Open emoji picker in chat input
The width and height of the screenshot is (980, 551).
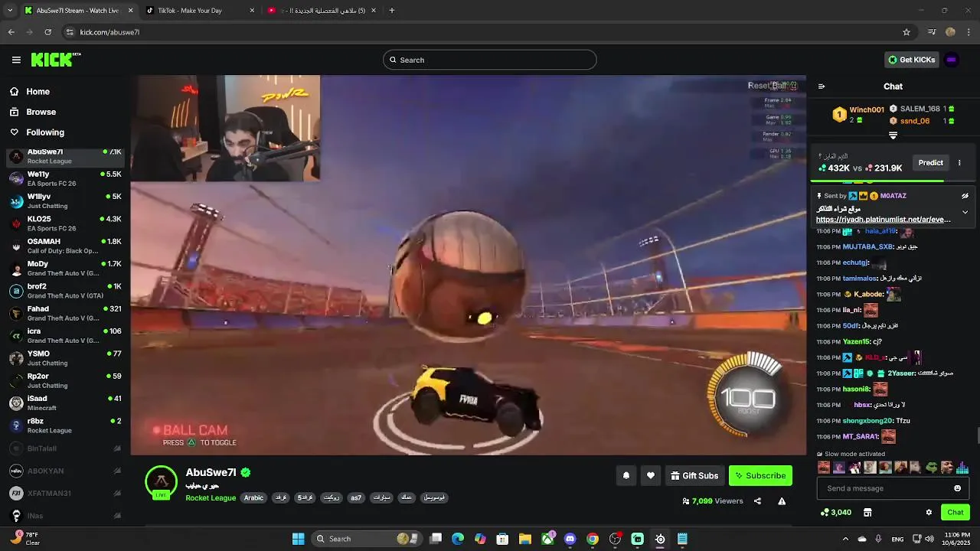point(957,488)
